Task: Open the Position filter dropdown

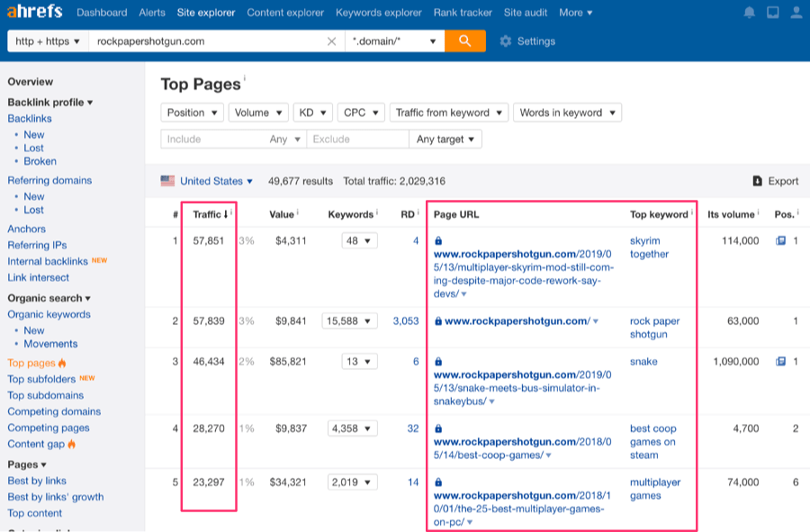Action: 192,113
